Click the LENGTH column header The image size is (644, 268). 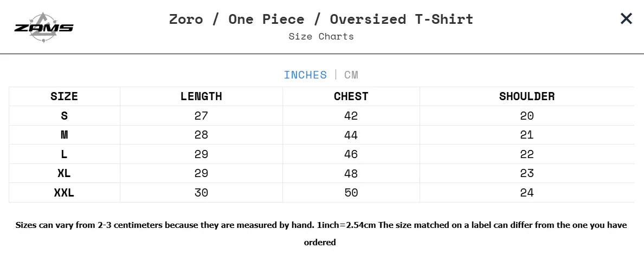click(201, 96)
